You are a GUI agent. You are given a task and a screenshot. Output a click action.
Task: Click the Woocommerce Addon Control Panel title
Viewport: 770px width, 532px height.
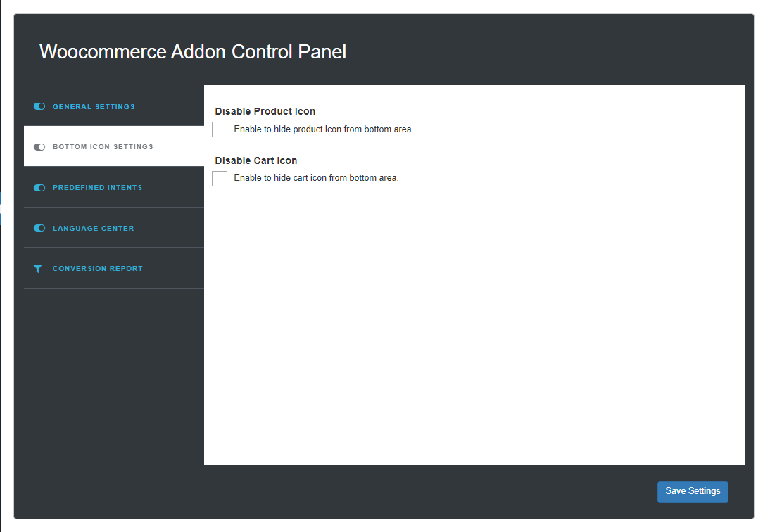point(193,51)
